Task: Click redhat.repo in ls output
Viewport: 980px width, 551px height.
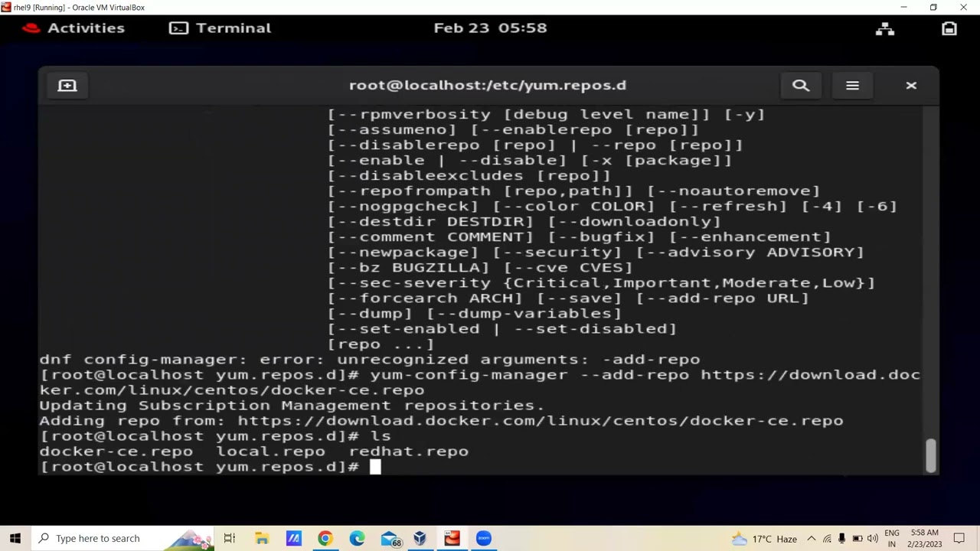Action: (x=409, y=452)
